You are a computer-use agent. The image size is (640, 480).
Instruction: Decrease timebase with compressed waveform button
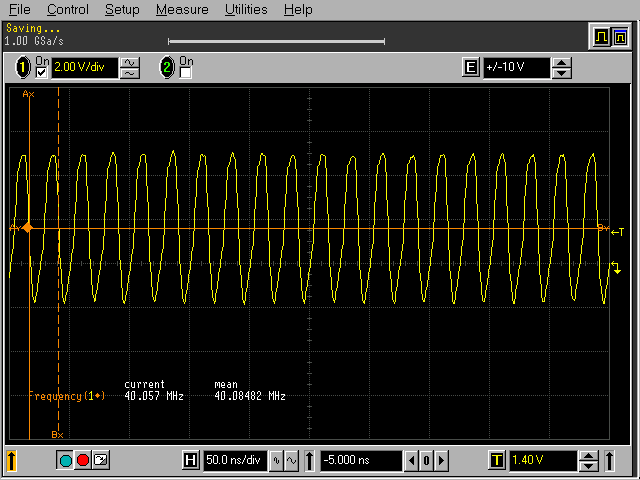click(x=276, y=461)
